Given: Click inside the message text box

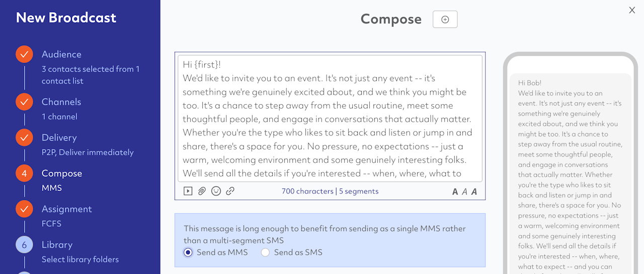Looking at the screenshot, I should (x=330, y=118).
